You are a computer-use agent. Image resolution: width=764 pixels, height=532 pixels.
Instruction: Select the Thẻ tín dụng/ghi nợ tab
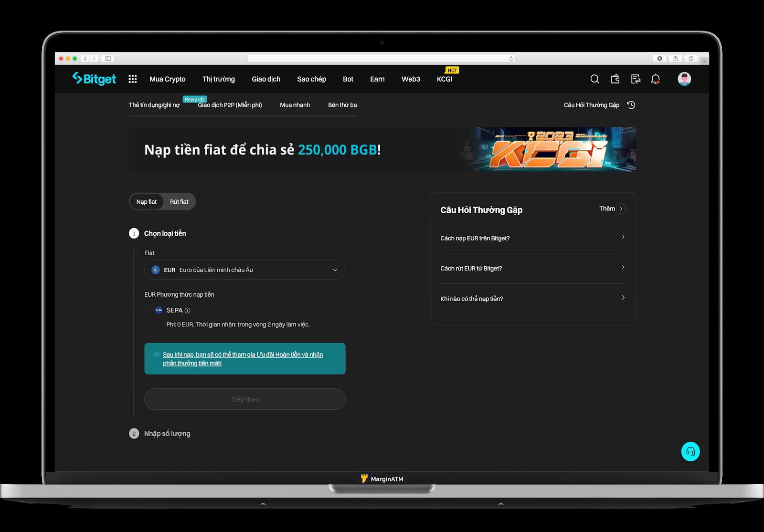click(154, 105)
